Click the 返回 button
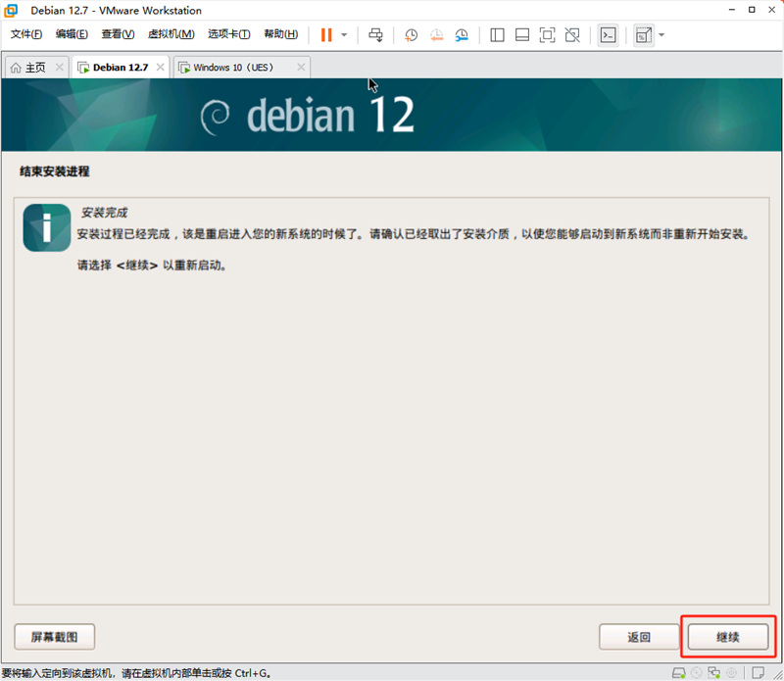Image resolution: width=784 pixels, height=681 pixels. pyautogui.click(x=639, y=637)
